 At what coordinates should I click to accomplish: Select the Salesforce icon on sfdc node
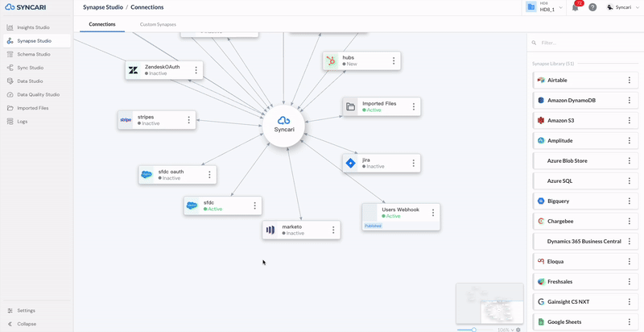pos(192,205)
